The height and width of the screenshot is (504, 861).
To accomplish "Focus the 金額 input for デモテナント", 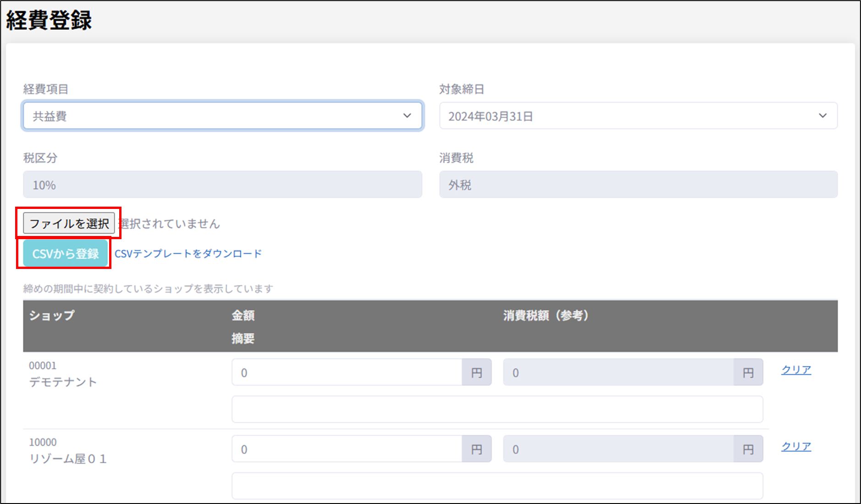I will click(347, 373).
